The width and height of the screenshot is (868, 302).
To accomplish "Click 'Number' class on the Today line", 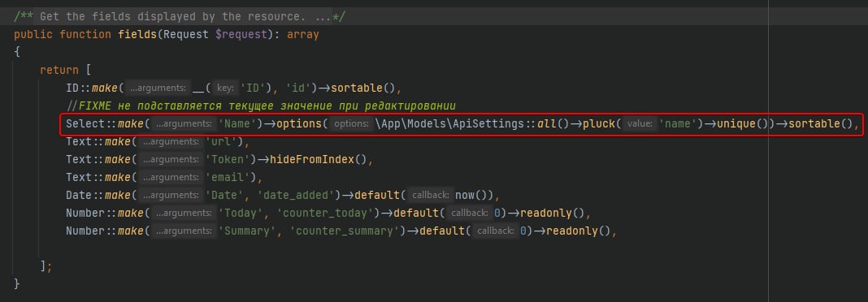I will [x=85, y=213].
